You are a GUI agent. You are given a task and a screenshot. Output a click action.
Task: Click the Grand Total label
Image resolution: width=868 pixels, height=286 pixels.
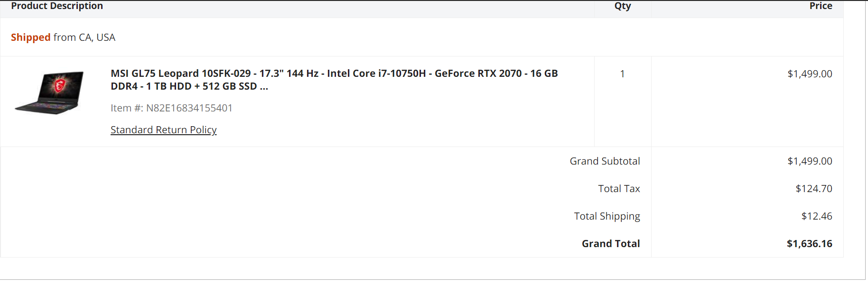(611, 244)
